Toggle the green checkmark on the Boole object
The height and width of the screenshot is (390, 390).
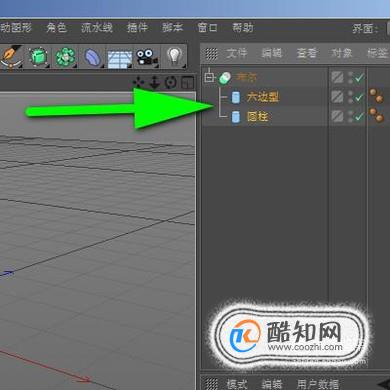[x=359, y=78]
